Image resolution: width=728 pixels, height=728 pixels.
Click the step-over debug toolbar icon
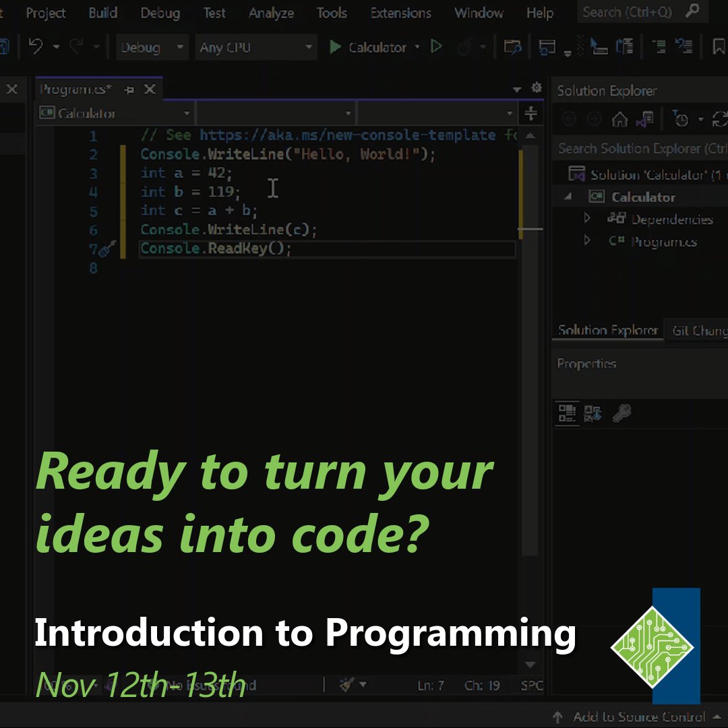624,47
